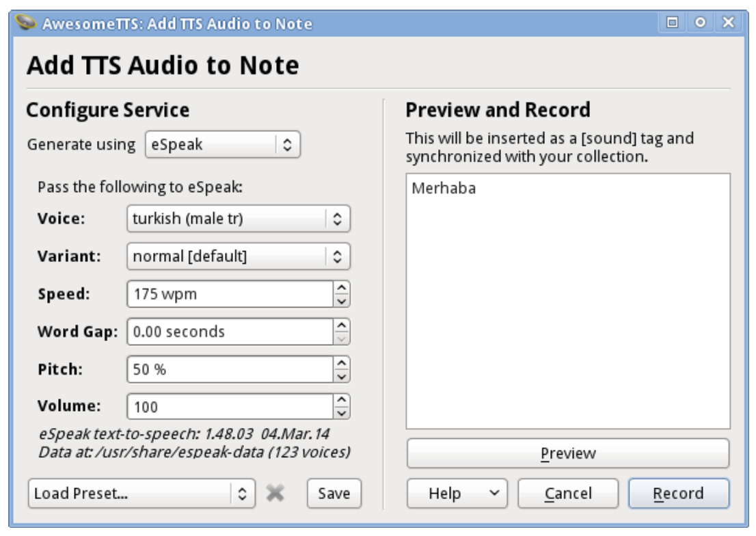
Task: Increase Word Gap with the up arrow
Action: click(341, 325)
